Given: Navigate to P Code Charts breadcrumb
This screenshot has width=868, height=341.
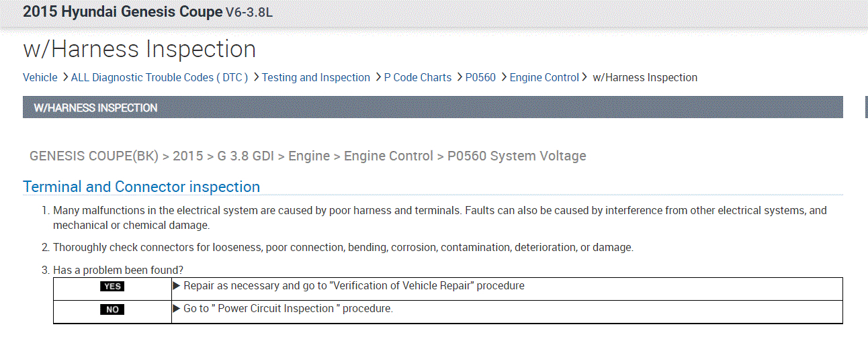Looking at the screenshot, I should click(x=418, y=77).
